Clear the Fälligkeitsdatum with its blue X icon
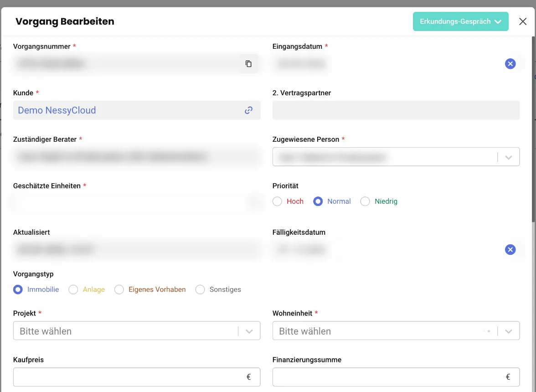Viewport: 536px width, 392px height. (510, 249)
